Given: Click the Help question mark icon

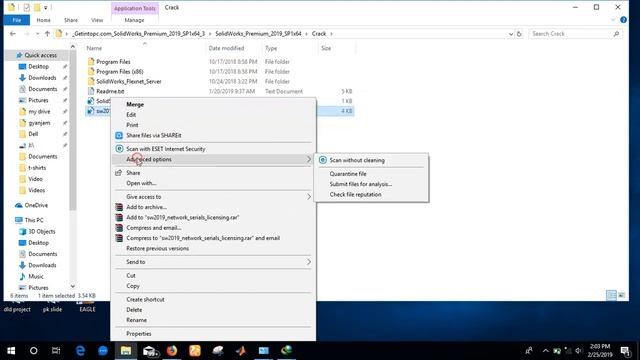Looking at the screenshot, I should pos(623,20).
